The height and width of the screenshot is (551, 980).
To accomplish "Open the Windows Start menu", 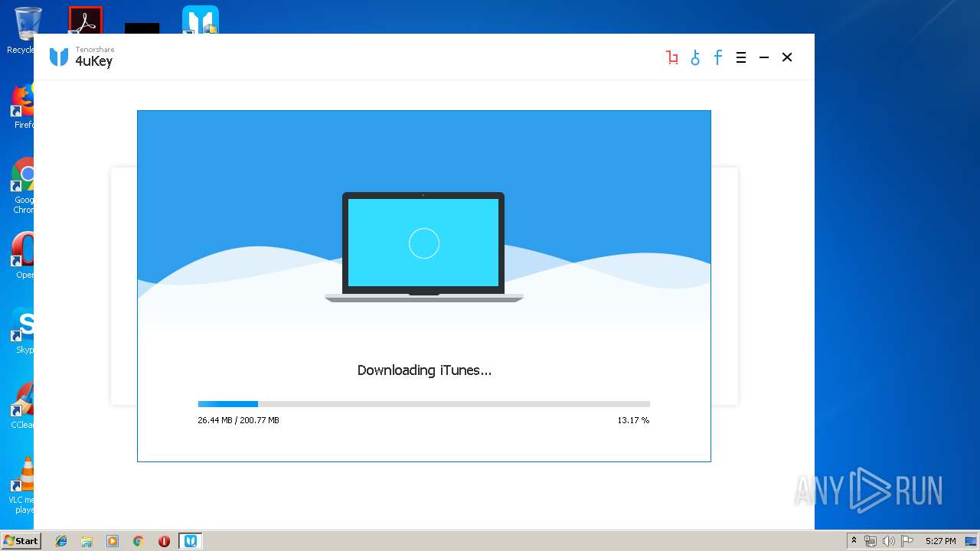I will point(21,541).
